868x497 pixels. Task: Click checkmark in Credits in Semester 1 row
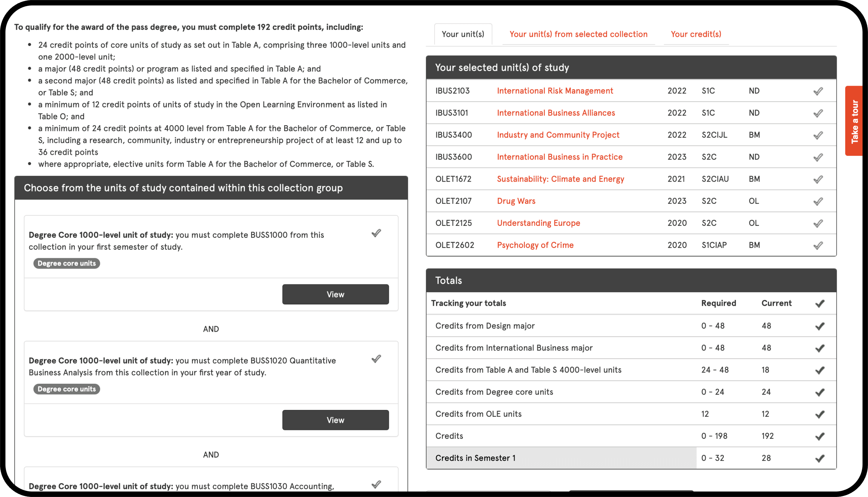(x=820, y=459)
